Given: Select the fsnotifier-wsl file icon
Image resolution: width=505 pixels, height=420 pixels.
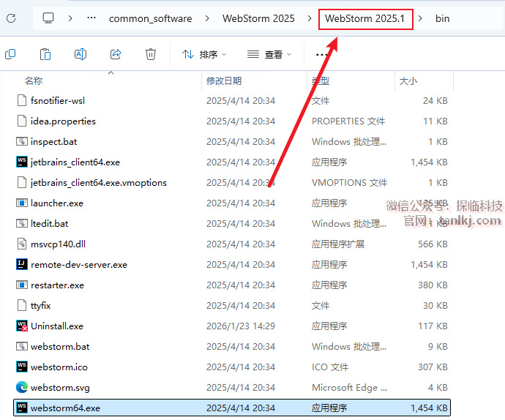Looking at the screenshot, I should 22,100.
